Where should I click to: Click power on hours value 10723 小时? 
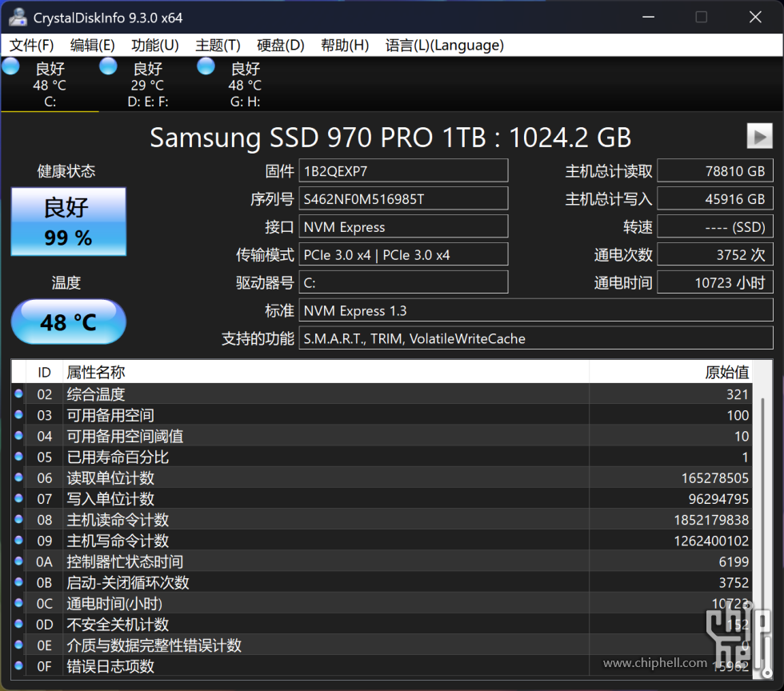715,282
